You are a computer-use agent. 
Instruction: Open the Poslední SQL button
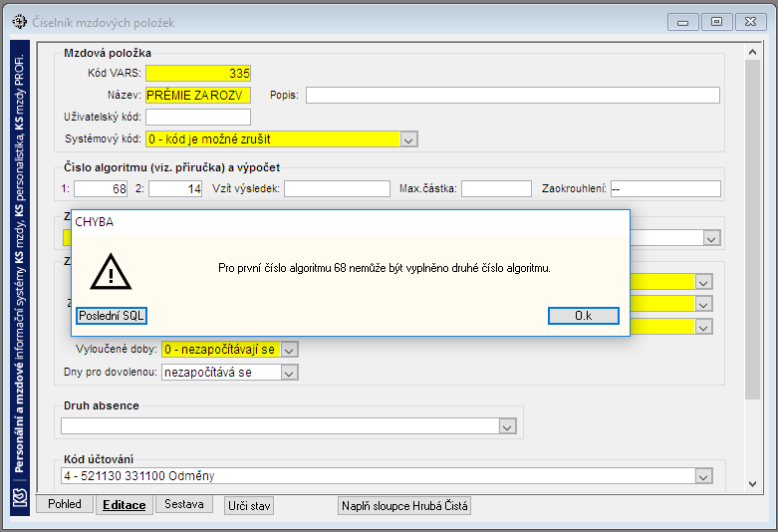click(x=112, y=316)
